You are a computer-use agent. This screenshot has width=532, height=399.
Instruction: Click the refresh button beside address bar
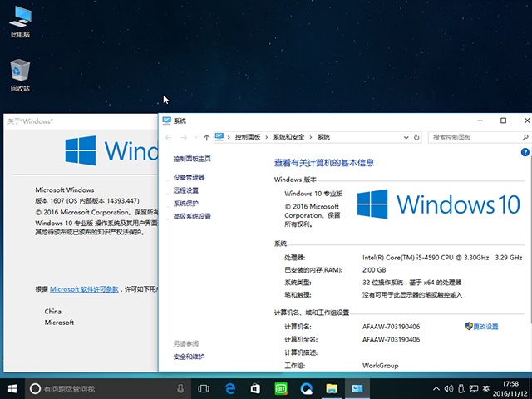416,137
